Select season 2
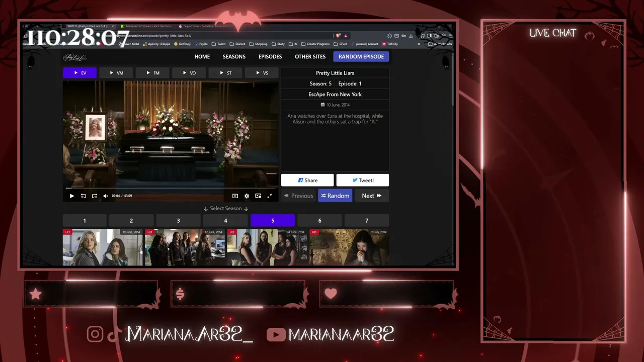 131,220
